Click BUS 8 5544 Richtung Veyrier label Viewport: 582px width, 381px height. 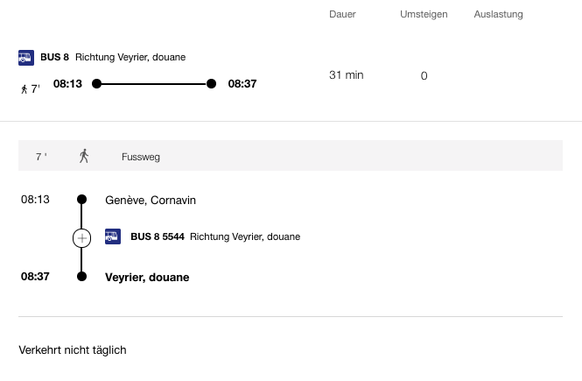point(215,237)
